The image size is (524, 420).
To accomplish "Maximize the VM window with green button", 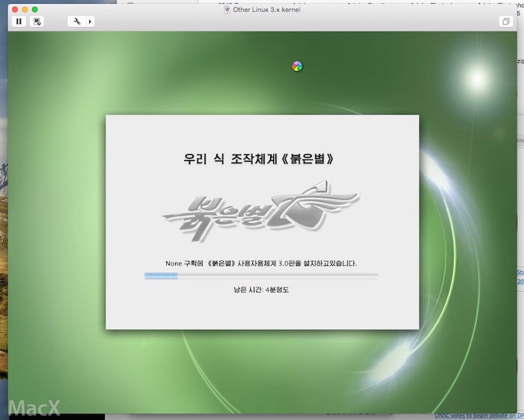I will [x=34, y=9].
